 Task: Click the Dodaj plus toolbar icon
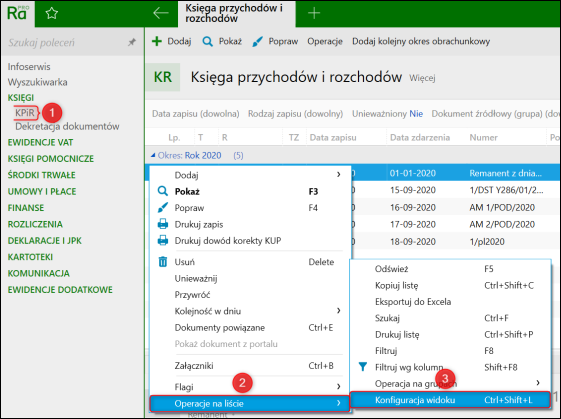coord(157,41)
